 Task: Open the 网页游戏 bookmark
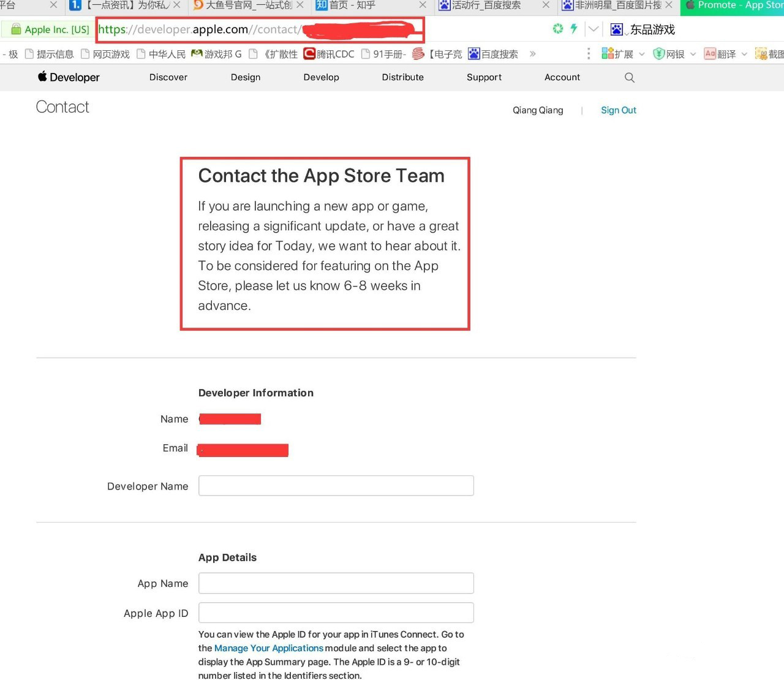click(x=105, y=54)
